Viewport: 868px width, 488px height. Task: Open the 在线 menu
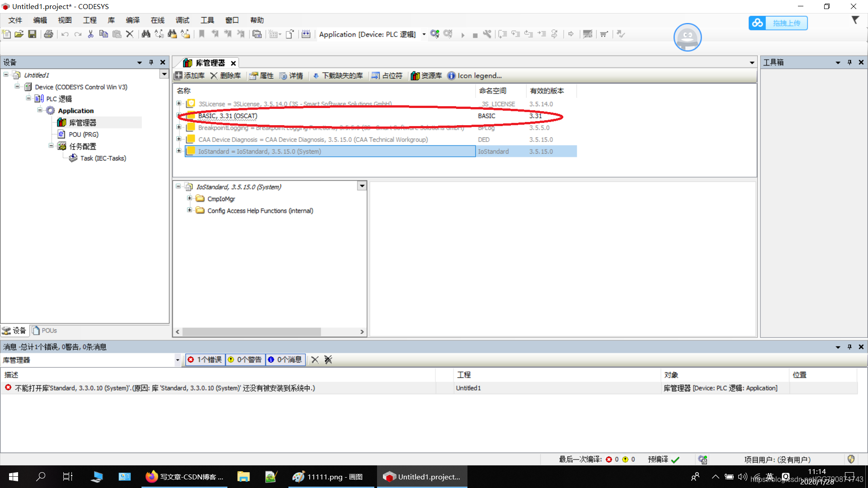[158, 20]
